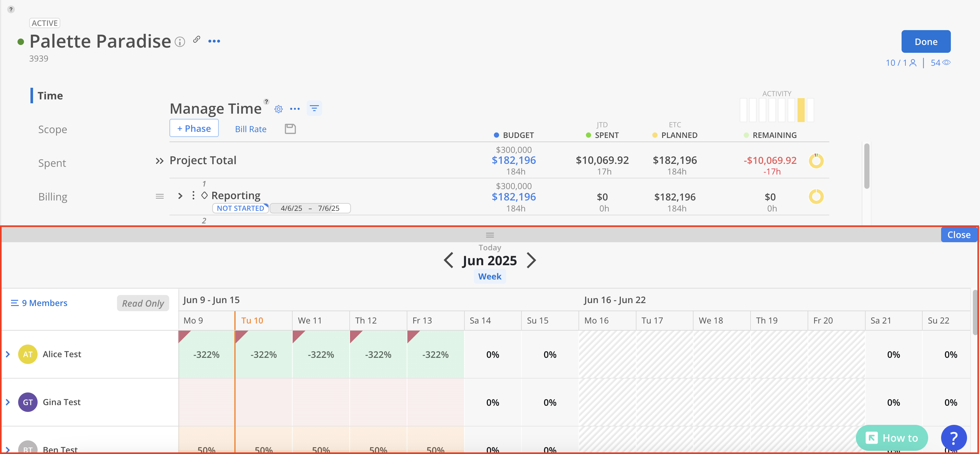
Task: Expand Alice Test member row
Action: (x=8, y=354)
